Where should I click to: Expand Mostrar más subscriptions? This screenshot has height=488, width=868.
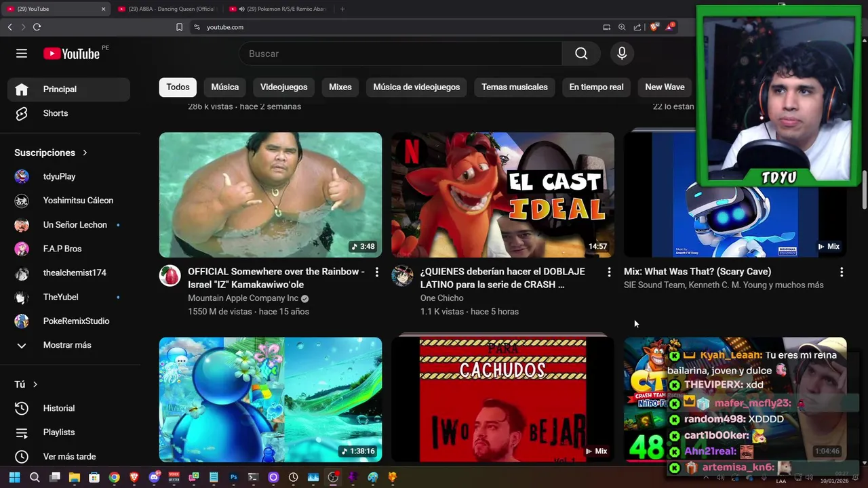click(68, 345)
